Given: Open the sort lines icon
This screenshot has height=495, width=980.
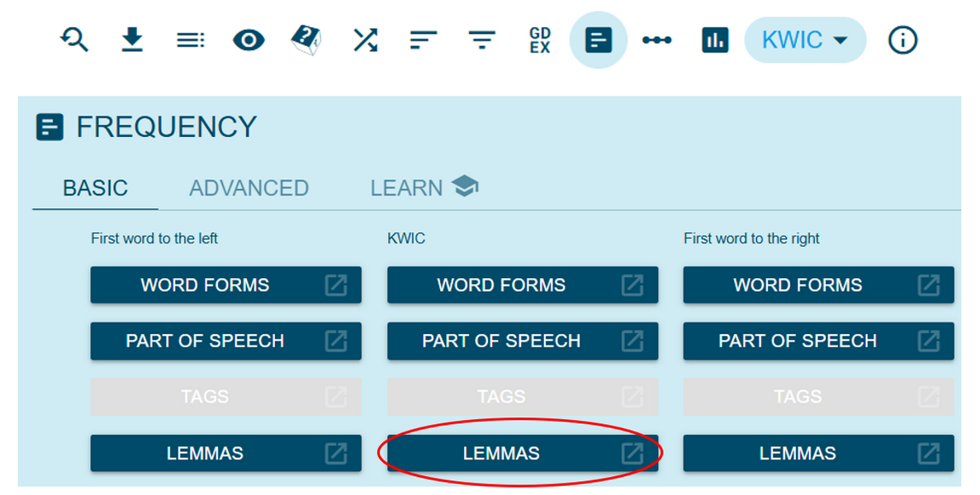Looking at the screenshot, I should pyautogui.click(x=423, y=40).
